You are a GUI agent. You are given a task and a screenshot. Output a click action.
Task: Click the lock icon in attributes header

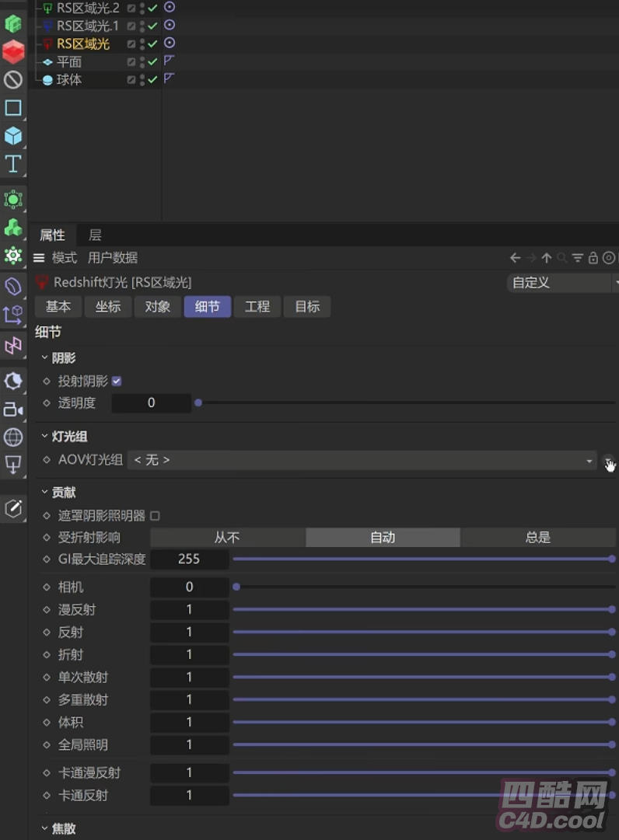(593, 258)
